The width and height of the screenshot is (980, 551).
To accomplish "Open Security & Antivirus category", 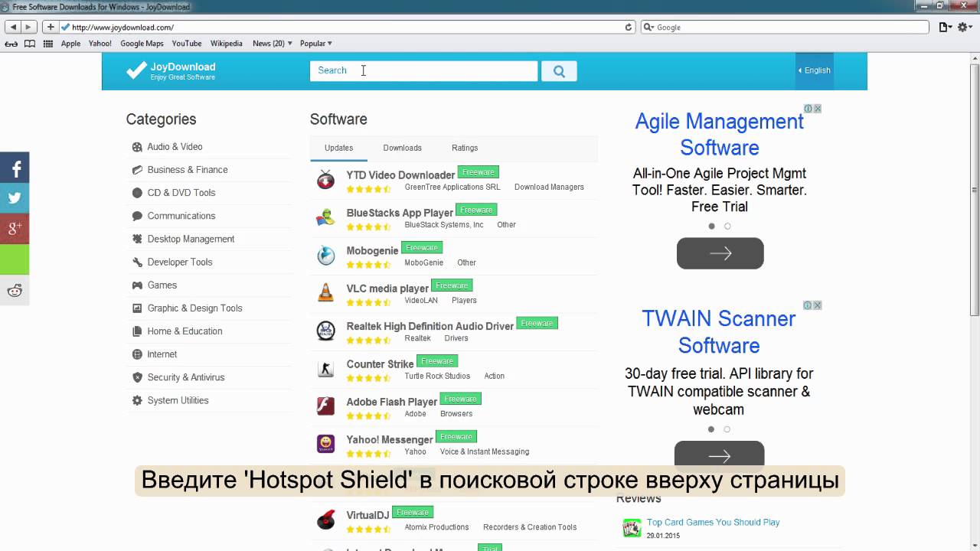I will 186,377.
